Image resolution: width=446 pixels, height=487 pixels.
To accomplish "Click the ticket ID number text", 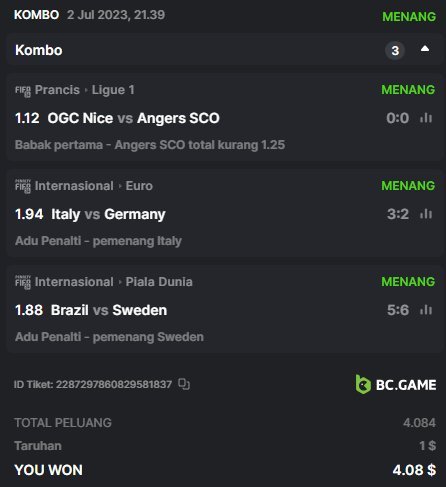I will tap(114, 384).
